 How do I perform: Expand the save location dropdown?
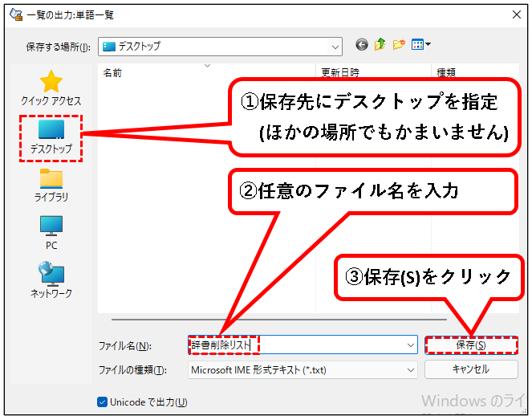[335, 47]
